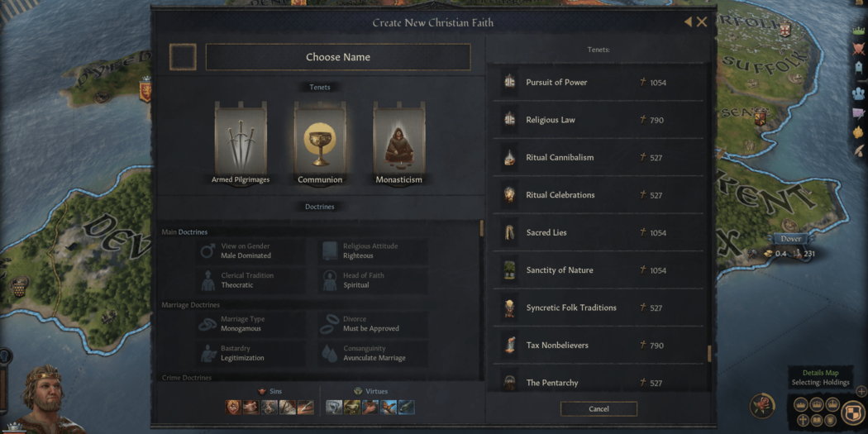868x434 pixels.
Task: Open the Marriage Type Monogamous doctrine
Action: [250, 324]
